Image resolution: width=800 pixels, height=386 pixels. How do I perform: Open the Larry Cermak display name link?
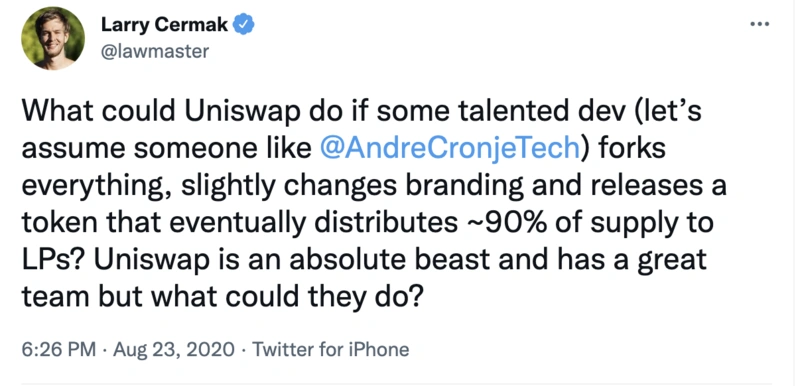(164, 24)
